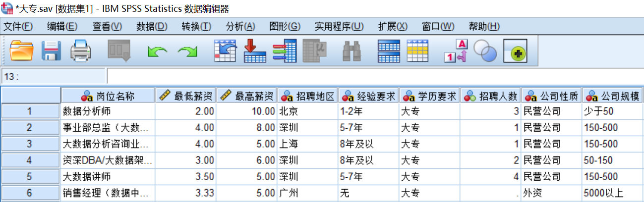Click the 最低薪资 value 3.33 in row 6
The image size is (644, 202).
186,193
